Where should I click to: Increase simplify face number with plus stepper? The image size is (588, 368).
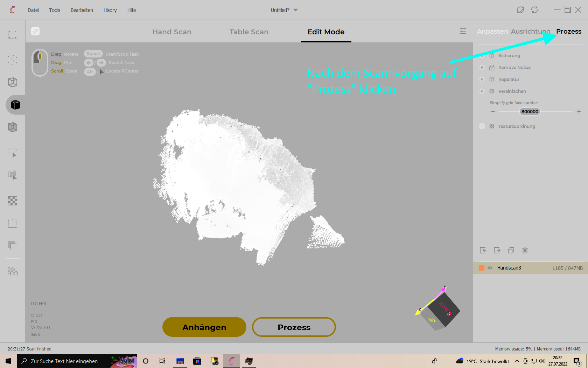coord(579,111)
